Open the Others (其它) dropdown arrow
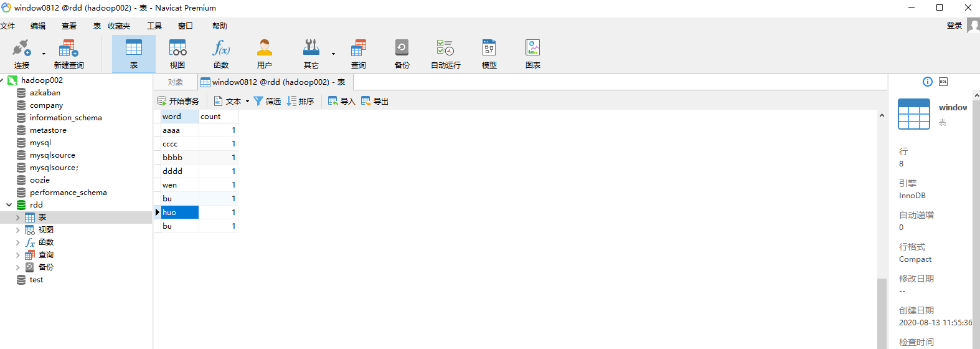980x349 pixels. tap(333, 54)
